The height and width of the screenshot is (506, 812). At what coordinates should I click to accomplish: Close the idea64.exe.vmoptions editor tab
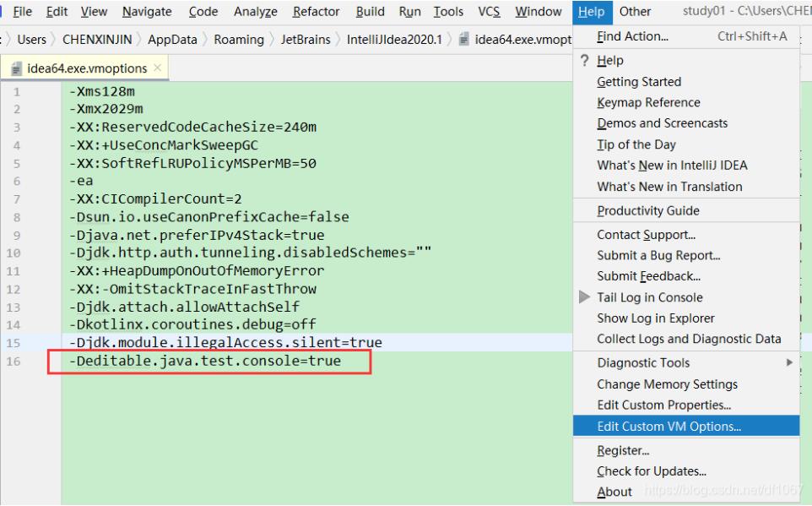click(x=158, y=68)
